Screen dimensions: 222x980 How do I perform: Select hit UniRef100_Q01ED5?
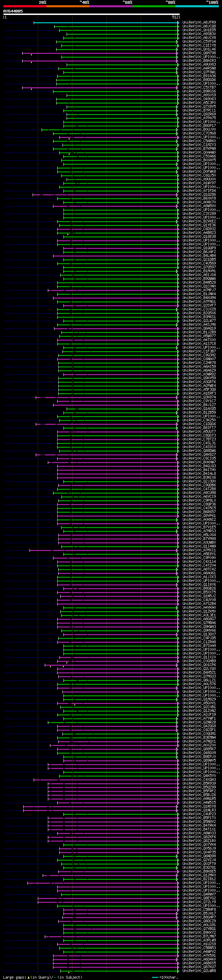(199, 30)
